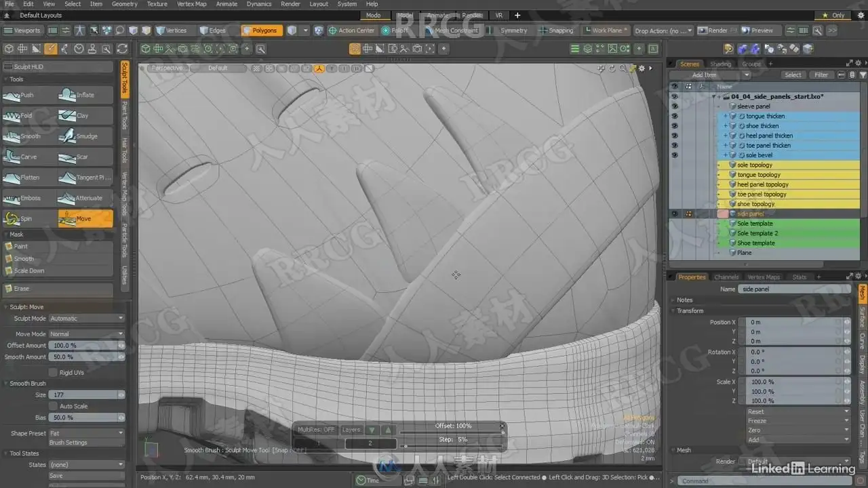Click the funnel filter icon in Scenes panel
The height and width of the screenshot is (488, 868).
863,75
